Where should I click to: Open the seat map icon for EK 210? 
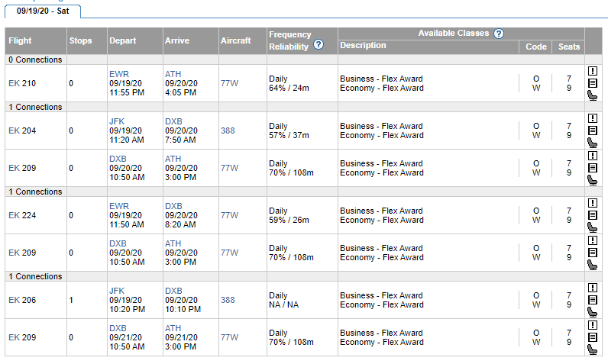tap(592, 95)
